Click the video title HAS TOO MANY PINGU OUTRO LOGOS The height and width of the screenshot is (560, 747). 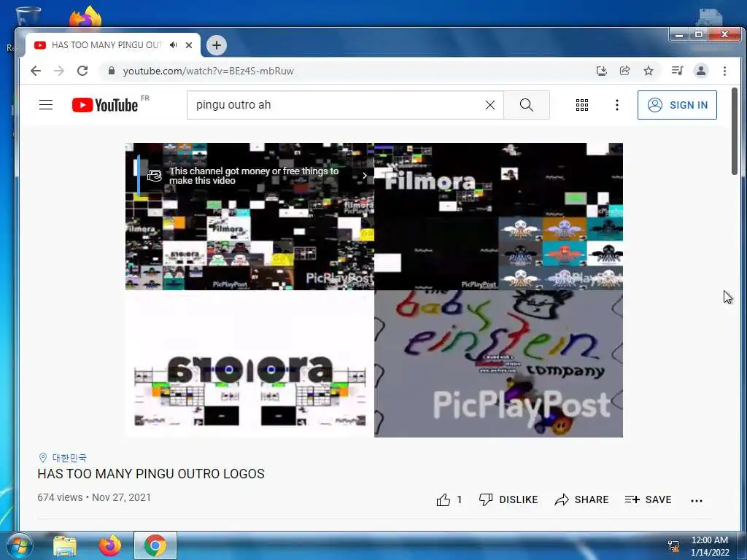point(151,474)
